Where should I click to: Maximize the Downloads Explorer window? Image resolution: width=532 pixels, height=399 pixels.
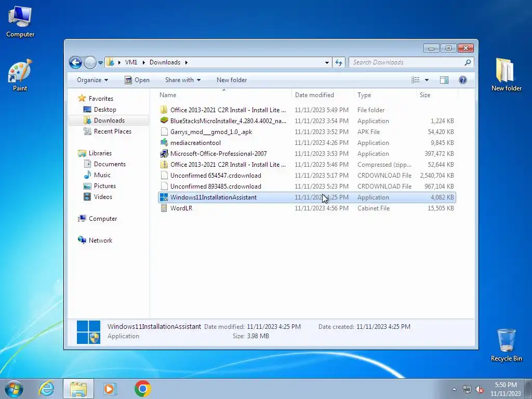pos(448,48)
